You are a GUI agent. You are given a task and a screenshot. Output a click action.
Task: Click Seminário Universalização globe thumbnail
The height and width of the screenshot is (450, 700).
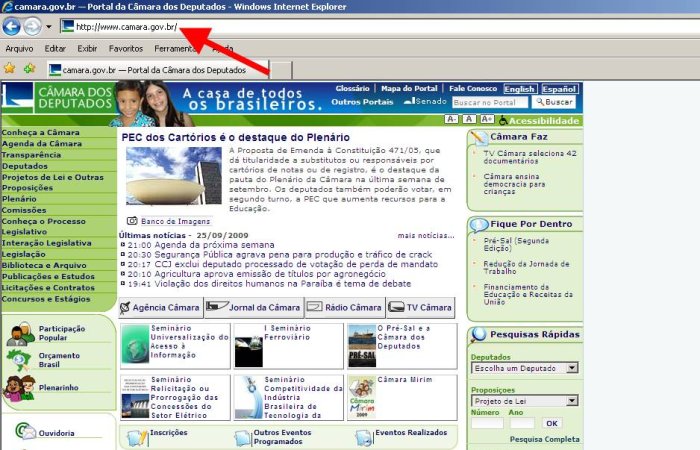point(135,344)
